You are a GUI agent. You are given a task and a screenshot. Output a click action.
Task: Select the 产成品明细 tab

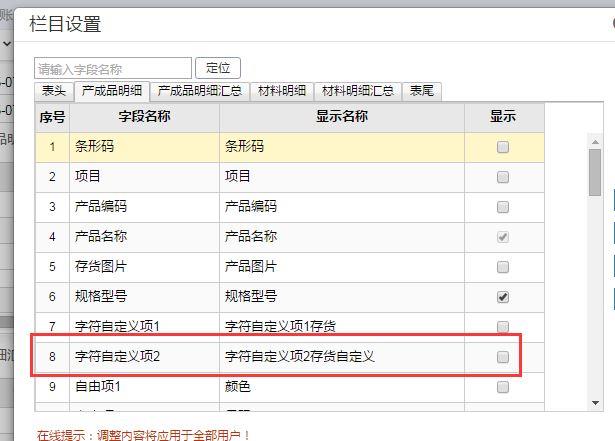(112, 91)
